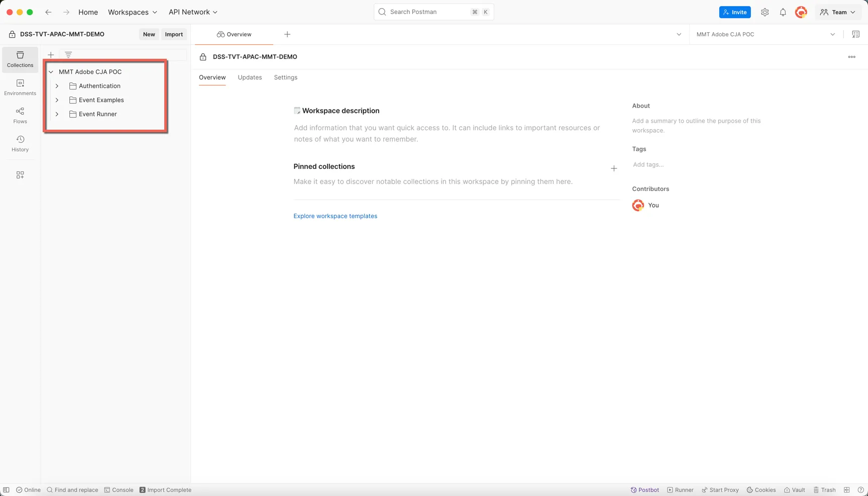Navigate back with the left arrow
868x496 pixels.
(48, 12)
